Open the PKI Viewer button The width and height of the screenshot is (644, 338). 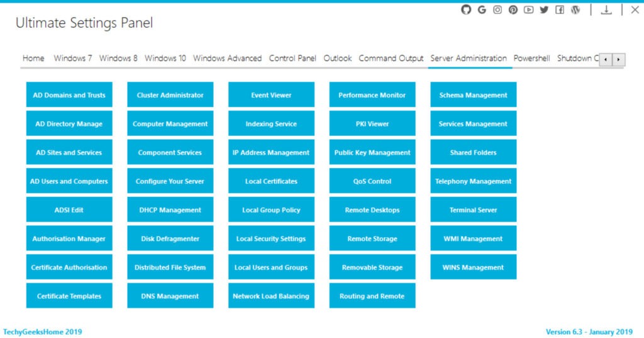coord(372,123)
